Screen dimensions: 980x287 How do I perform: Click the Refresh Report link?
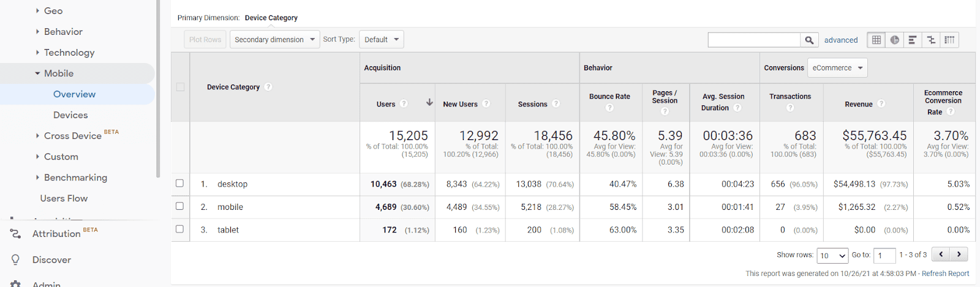pyautogui.click(x=945, y=274)
